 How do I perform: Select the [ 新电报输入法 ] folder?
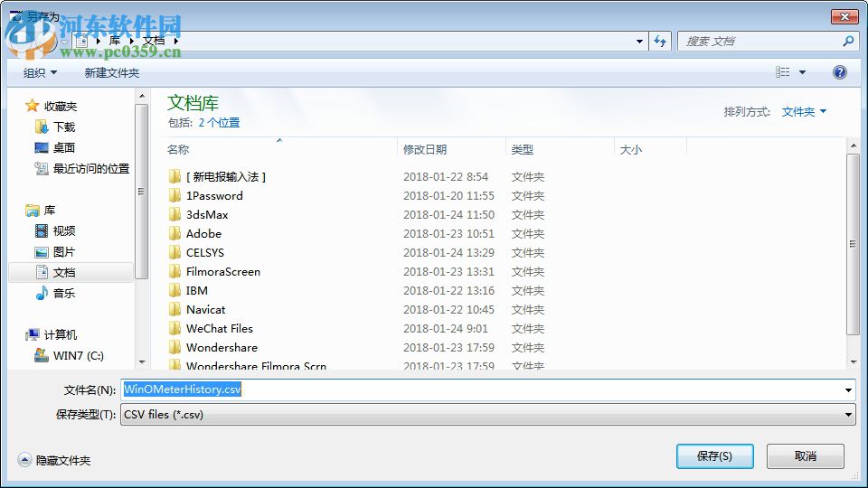pyautogui.click(x=225, y=177)
